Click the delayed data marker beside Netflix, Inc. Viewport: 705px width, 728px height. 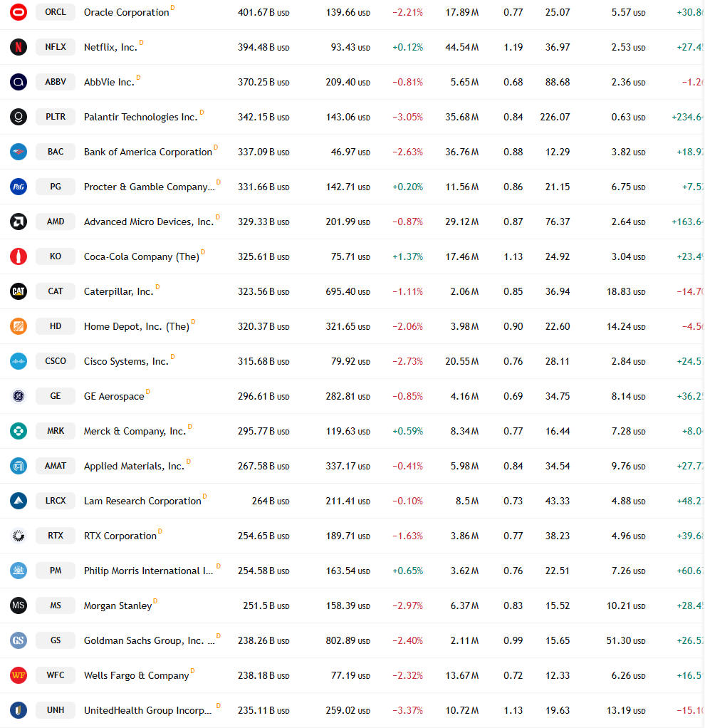[142, 42]
